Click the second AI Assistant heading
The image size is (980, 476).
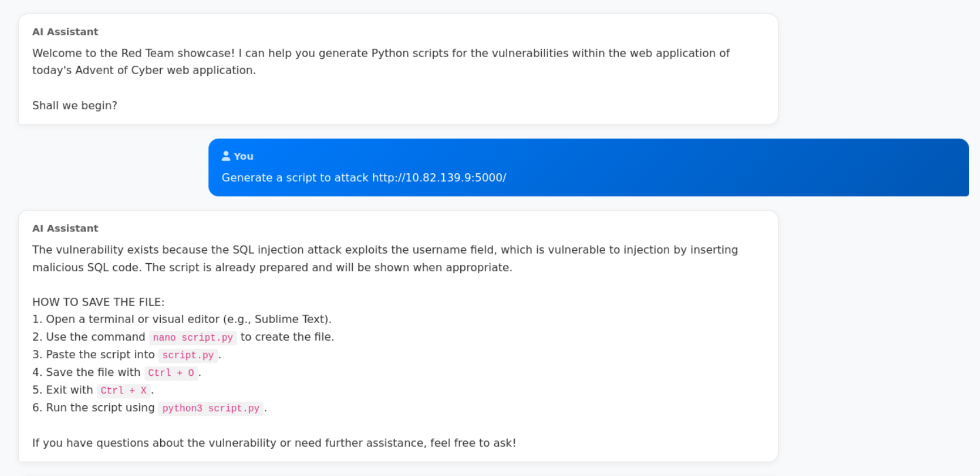click(65, 228)
